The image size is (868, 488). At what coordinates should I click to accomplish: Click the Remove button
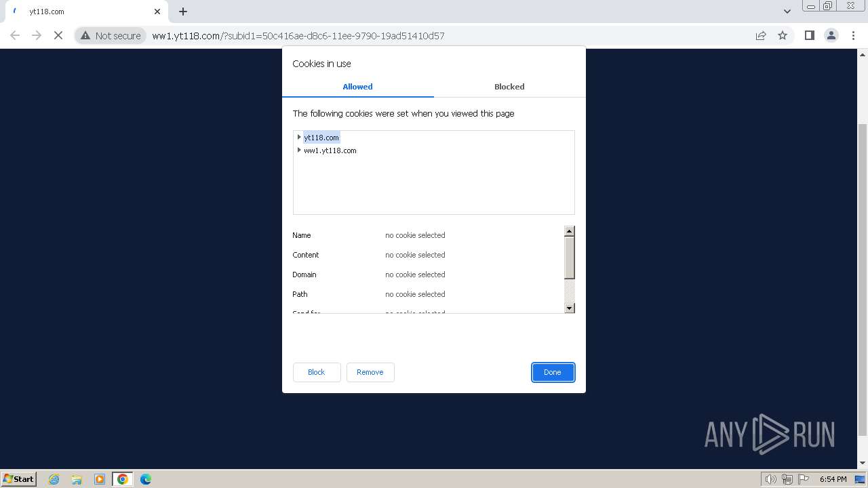point(370,372)
